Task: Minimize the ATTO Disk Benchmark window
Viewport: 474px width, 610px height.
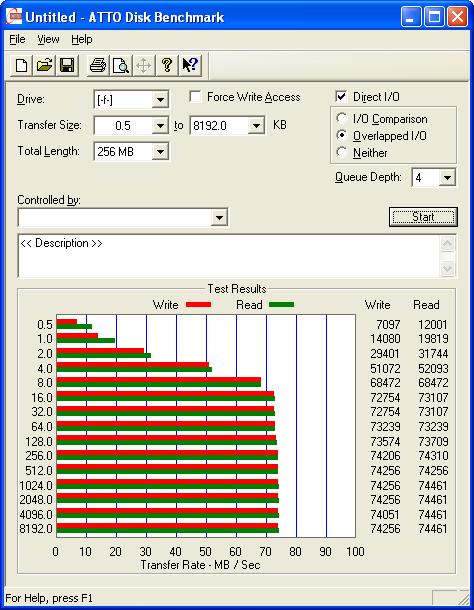Action: click(x=411, y=17)
